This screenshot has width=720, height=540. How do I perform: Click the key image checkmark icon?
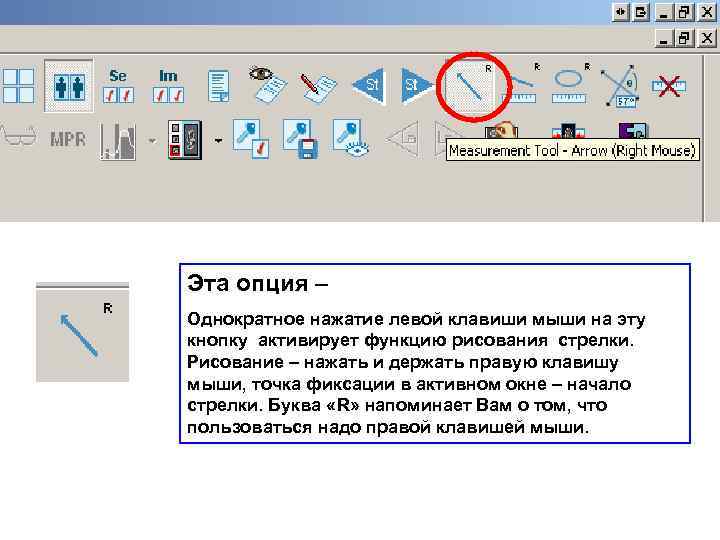click(x=251, y=139)
